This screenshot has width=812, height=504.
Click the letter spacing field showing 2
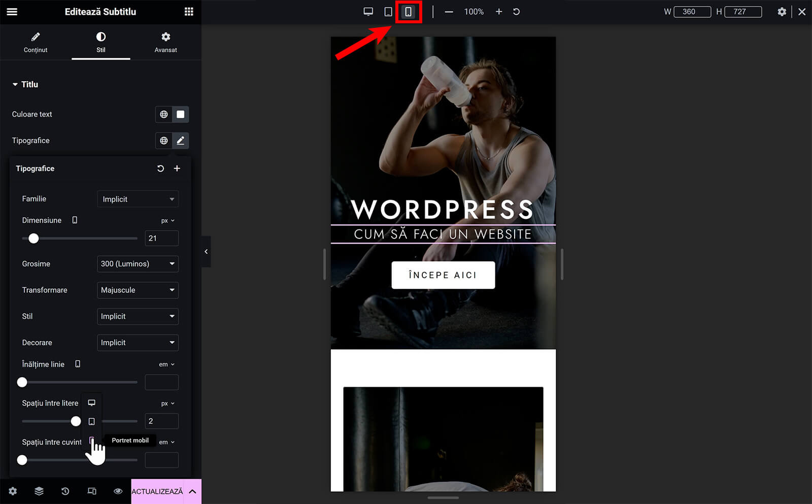click(161, 421)
